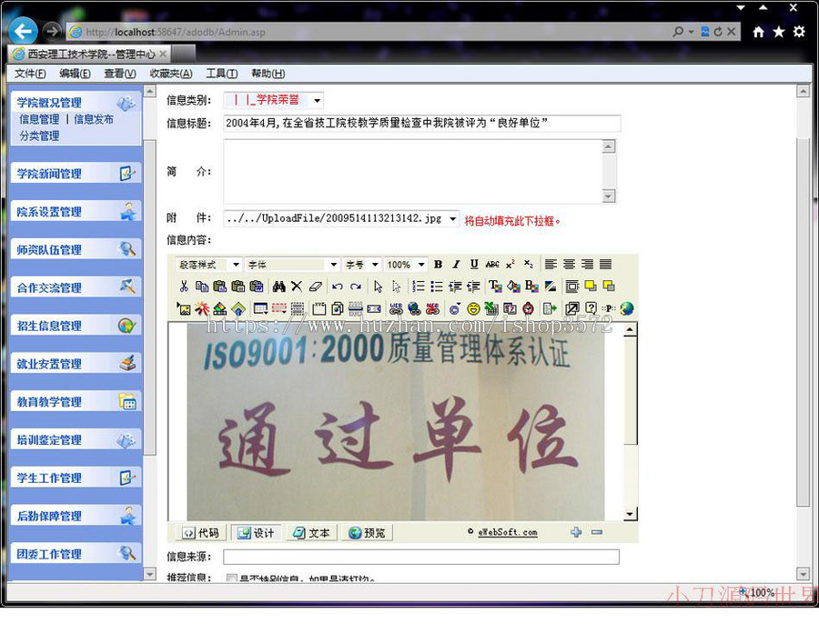Open 学院新闻管理 sidebar section
The image size is (819, 644).
point(76,174)
